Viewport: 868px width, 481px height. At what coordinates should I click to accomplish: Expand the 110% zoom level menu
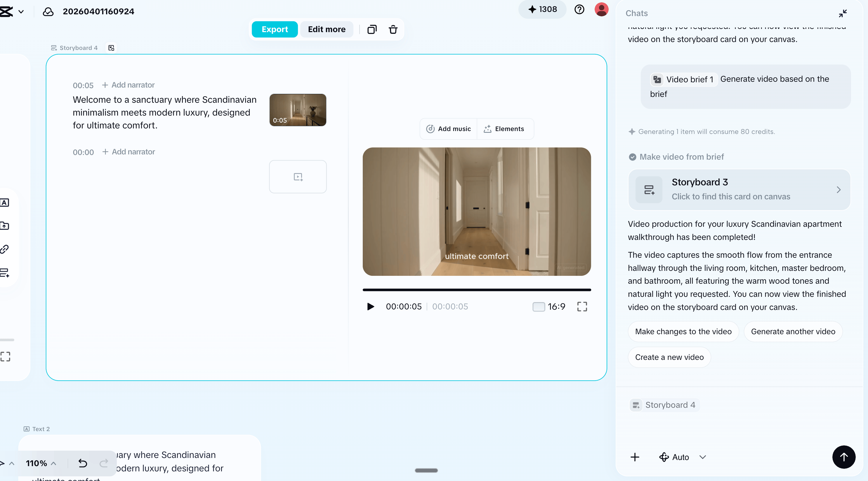tap(41, 463)
